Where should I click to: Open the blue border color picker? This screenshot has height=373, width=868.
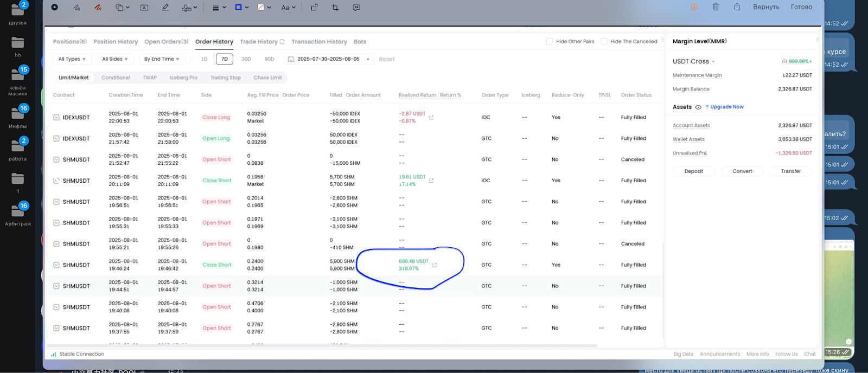click(241, 8)
